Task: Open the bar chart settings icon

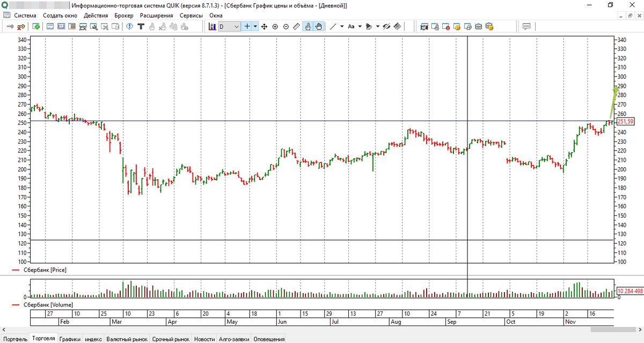Action: tap(213, 26)
